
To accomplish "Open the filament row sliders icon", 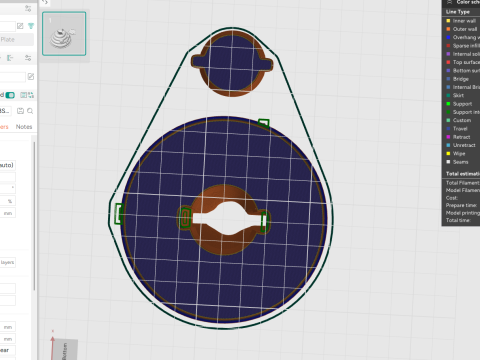I will (x=28, y=58).
